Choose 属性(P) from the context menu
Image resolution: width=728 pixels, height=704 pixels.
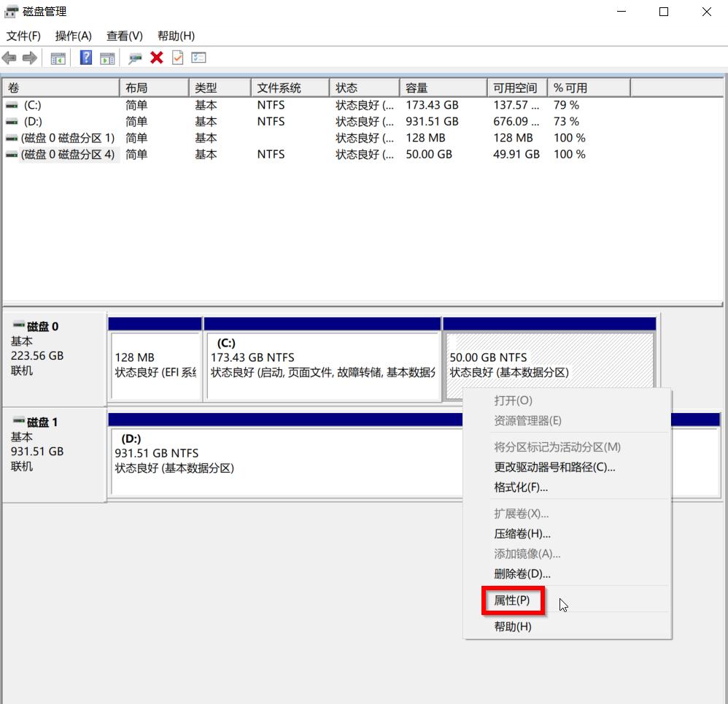click(513, 600)
